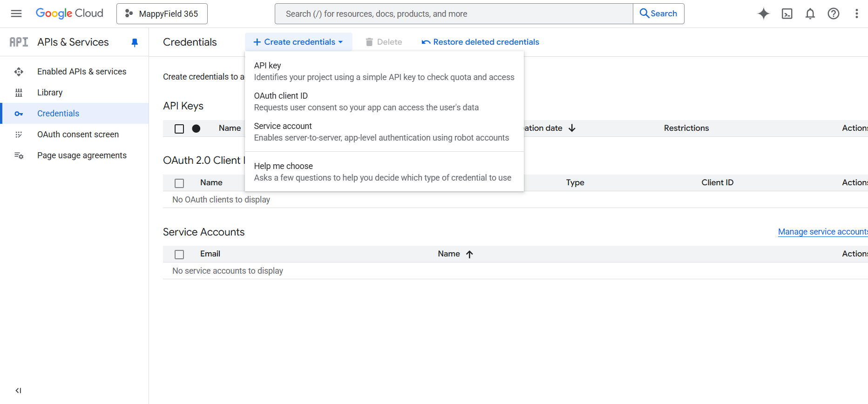The width and height of the screenshot is (868, 404).
Task: Click the Page usage agreements icon
Action: pos(19,155)
